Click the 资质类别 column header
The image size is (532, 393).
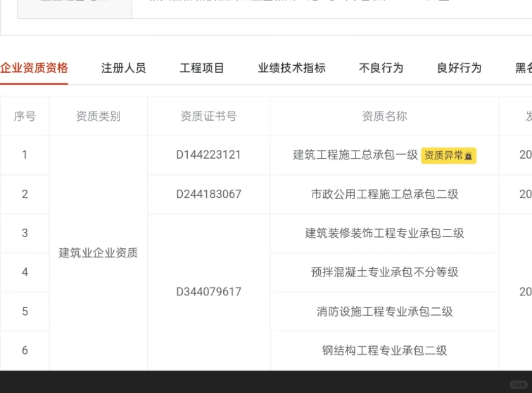[x=99, y=116]
